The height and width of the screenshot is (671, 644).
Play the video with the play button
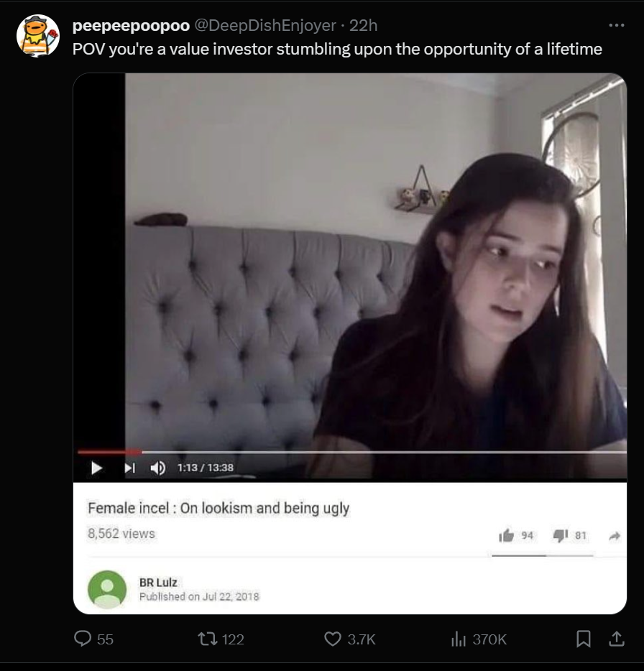(97, 468)
